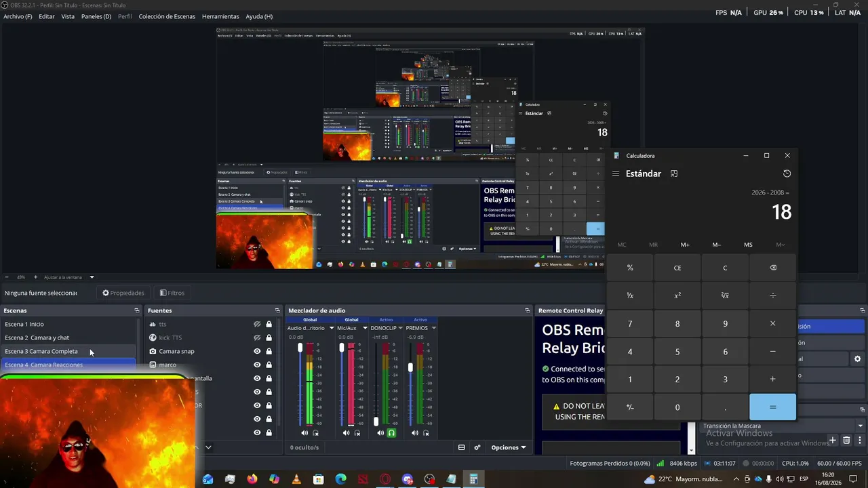Unlock the tts source
The width and height of the screenshot is (868, 488).
tap(269, 324)
